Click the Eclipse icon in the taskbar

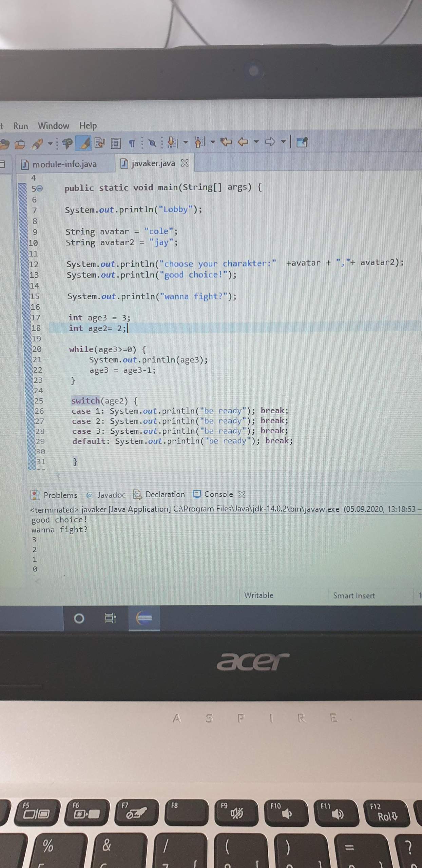coord(144,618)
